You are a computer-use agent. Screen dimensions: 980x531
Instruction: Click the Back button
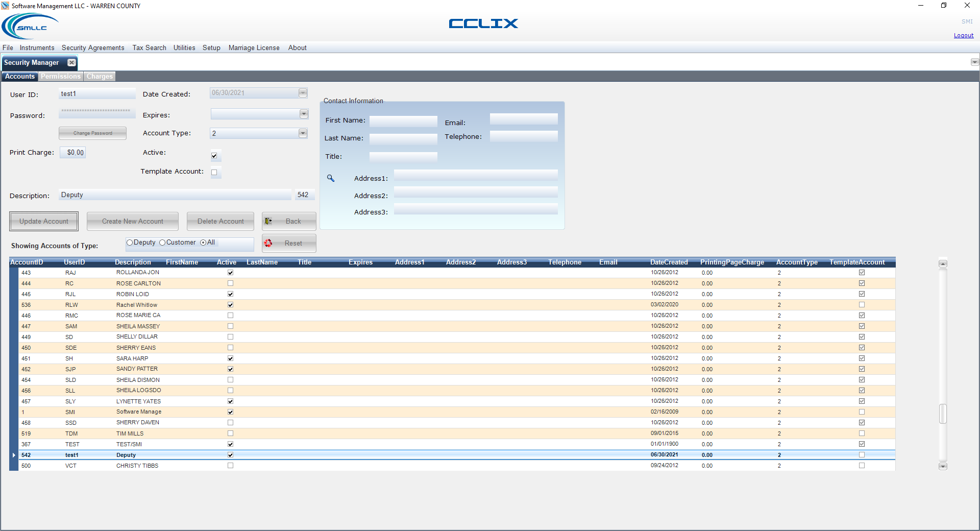289,221
